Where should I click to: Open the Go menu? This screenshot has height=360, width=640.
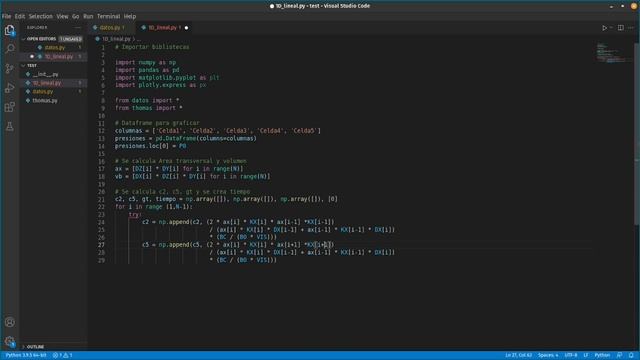coord(76,16)
